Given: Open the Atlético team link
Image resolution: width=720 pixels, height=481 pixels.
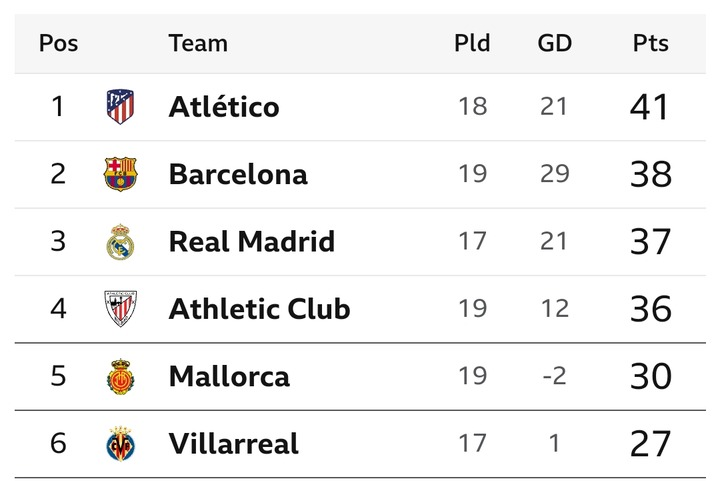Looking at the screenshot, I should [x=224, y=106].
